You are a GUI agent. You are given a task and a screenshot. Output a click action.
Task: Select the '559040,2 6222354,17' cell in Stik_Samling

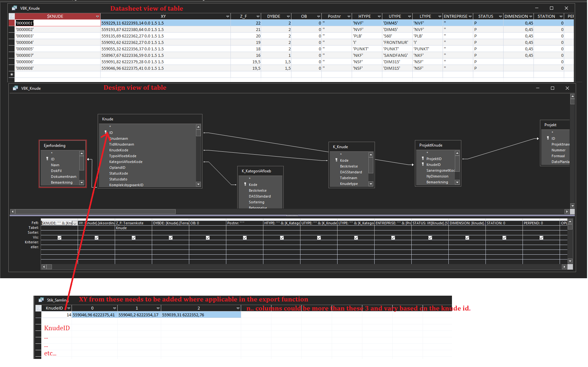(139, 315)
